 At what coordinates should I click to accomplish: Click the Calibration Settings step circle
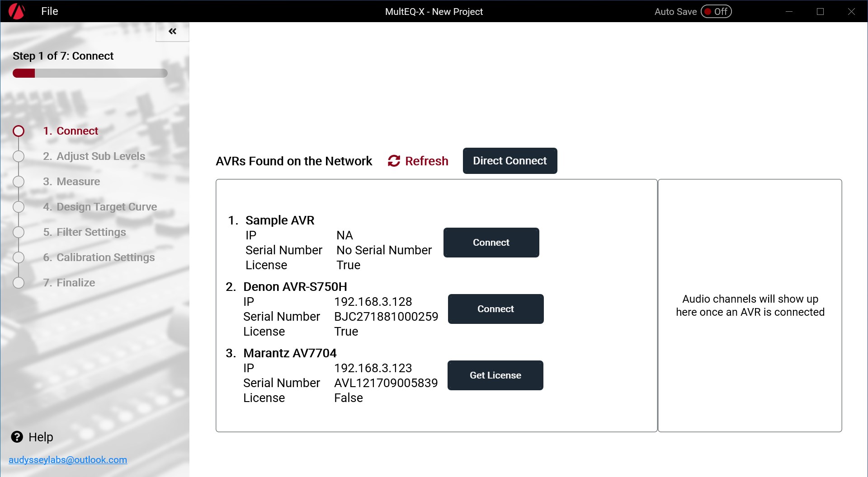19,257
